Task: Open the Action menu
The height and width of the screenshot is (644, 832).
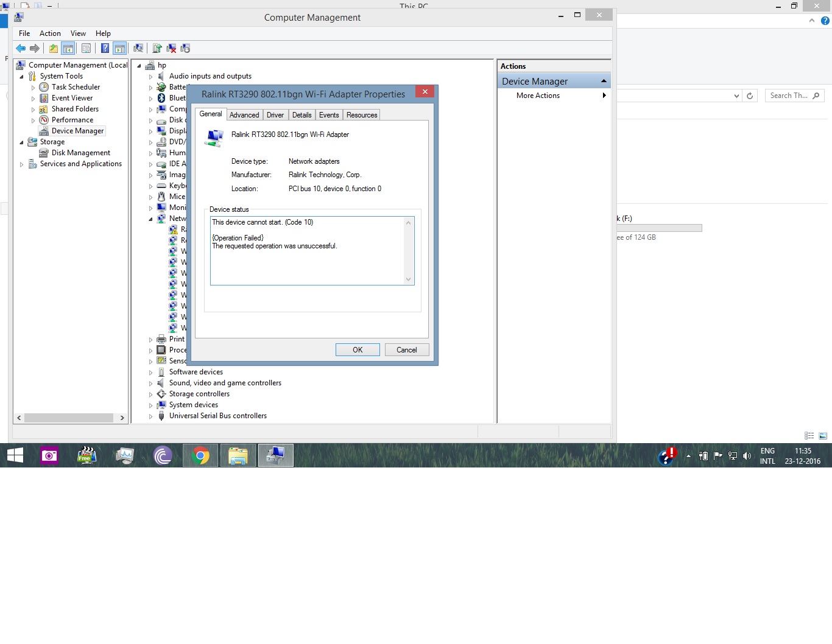Action: [50, 33]
